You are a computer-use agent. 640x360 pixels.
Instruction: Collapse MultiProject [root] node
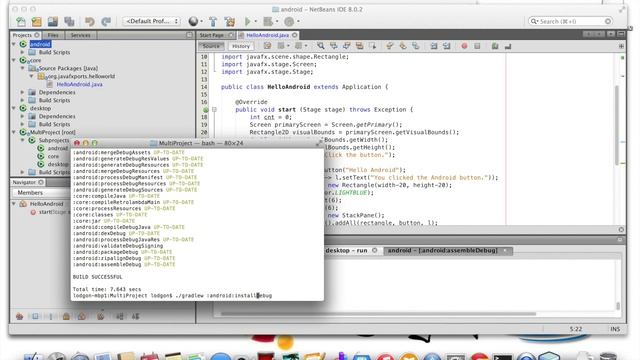14,132
